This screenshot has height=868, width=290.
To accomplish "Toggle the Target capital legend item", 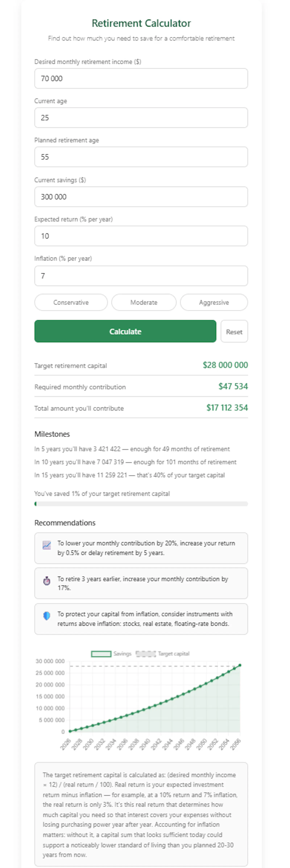I will click(x=163, y=653).
